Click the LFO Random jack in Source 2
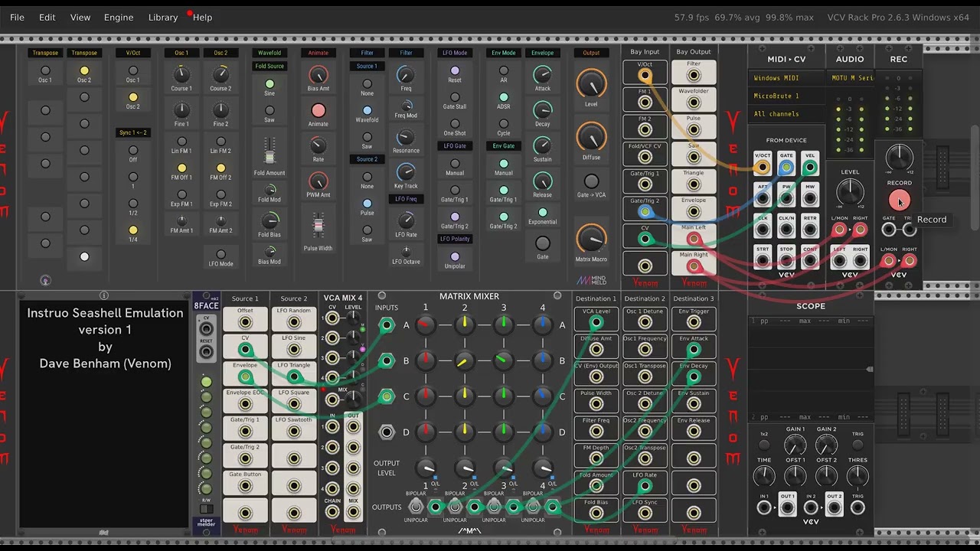Viewport: 980px width, 551px height. click(294, 322)
